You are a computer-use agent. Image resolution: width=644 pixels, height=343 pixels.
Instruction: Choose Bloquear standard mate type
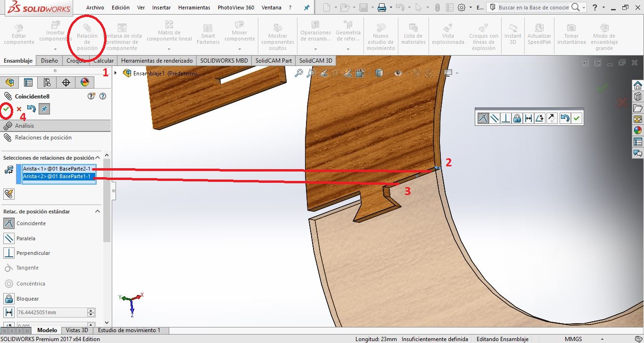9,299
